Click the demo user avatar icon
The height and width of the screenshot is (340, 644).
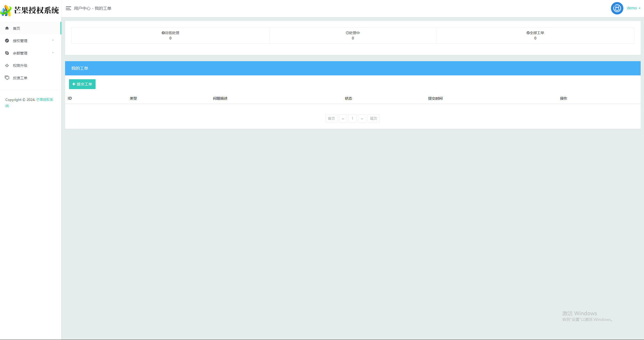coord(618,8)
